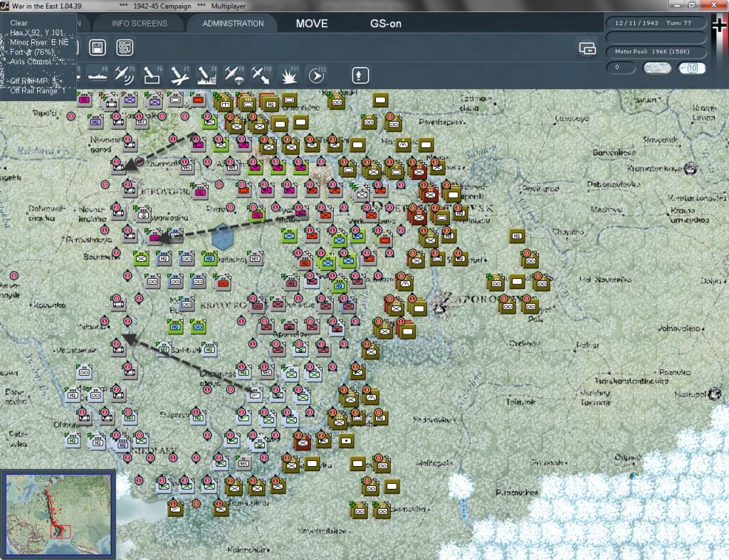Switch to the ADMINISTRATION tab
729x560 pixels.
(x=233, y=23)
